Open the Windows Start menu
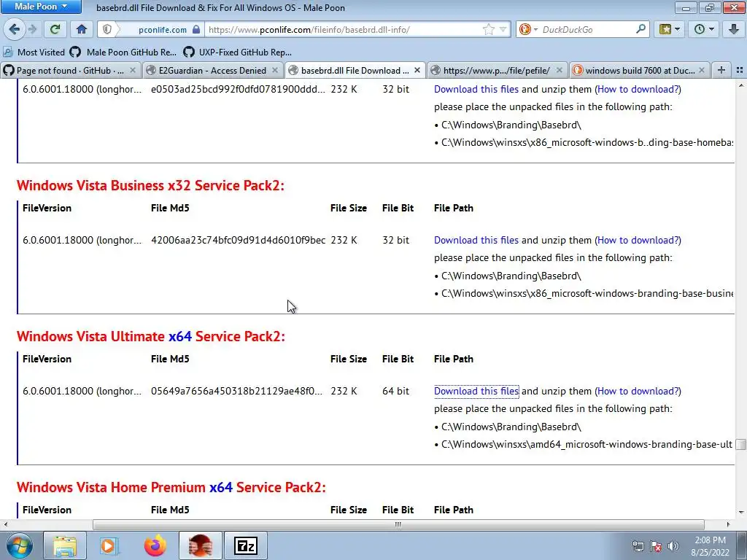Screen dimensions: 747x560 [20, 545]
